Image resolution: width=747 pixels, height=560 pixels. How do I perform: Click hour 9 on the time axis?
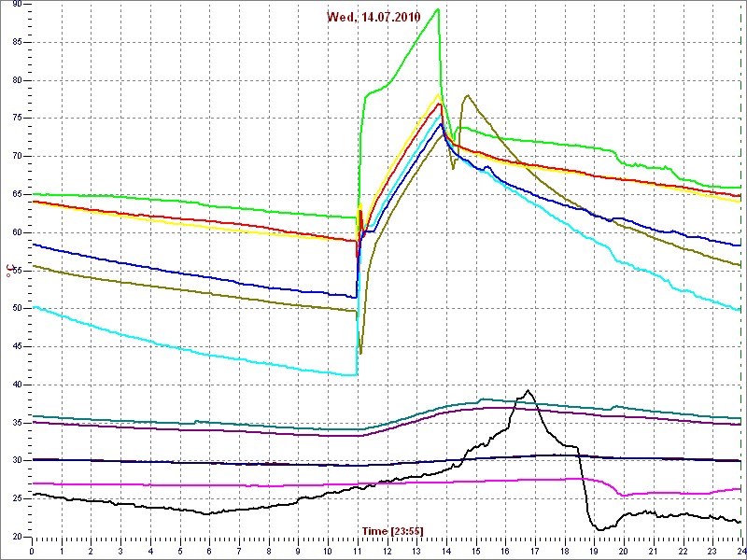[x=297, y=551]
